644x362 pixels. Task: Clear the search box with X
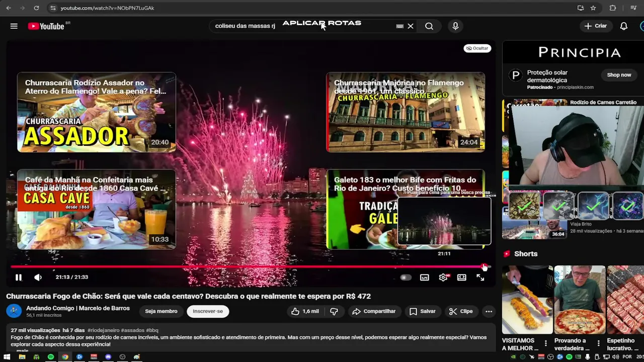pos(411,26)
